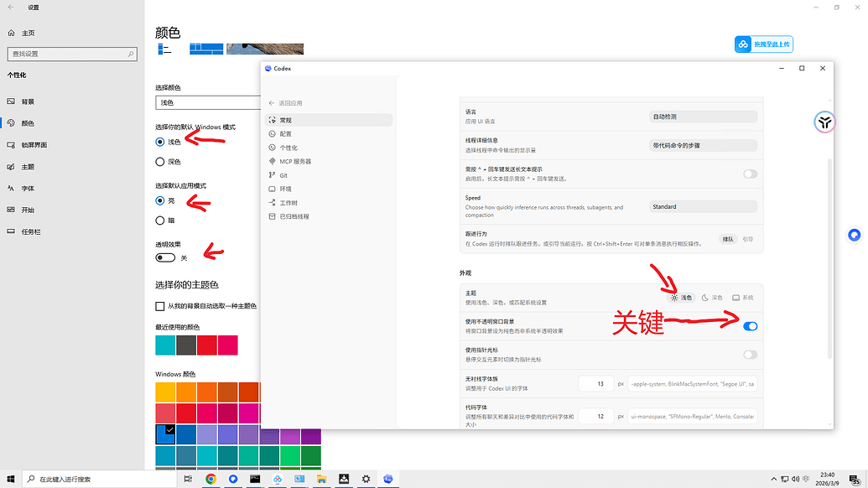Open the blue circle app next to Chrome
This screenshot has width=868, height=488.
[x=232, y=479]
